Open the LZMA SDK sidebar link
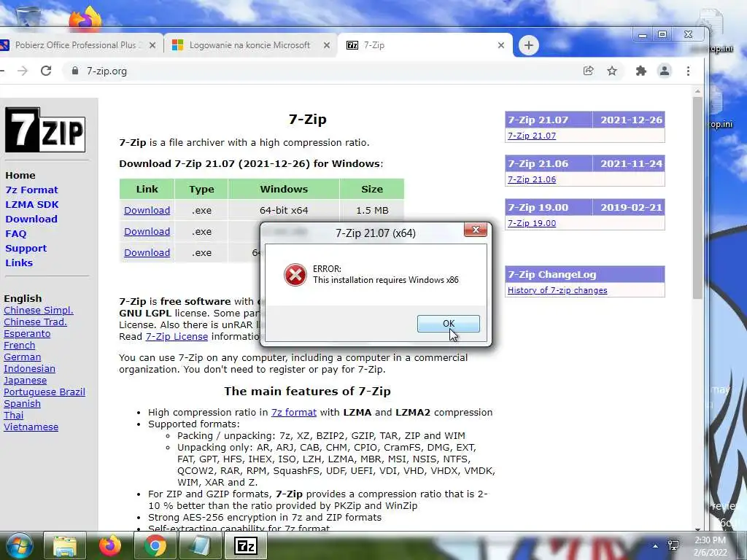This screenshot has height=560, width=747. tap(32, 204)
